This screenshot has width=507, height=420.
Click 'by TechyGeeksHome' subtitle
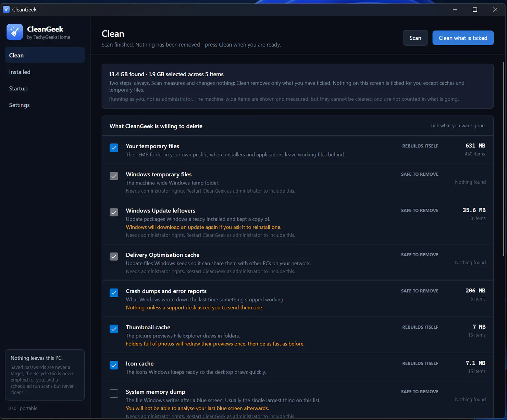49,37
